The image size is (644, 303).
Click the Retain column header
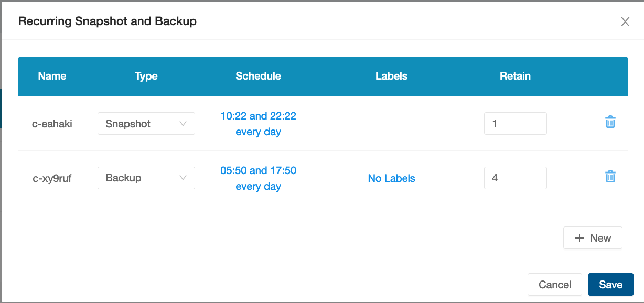click(515, 76)
